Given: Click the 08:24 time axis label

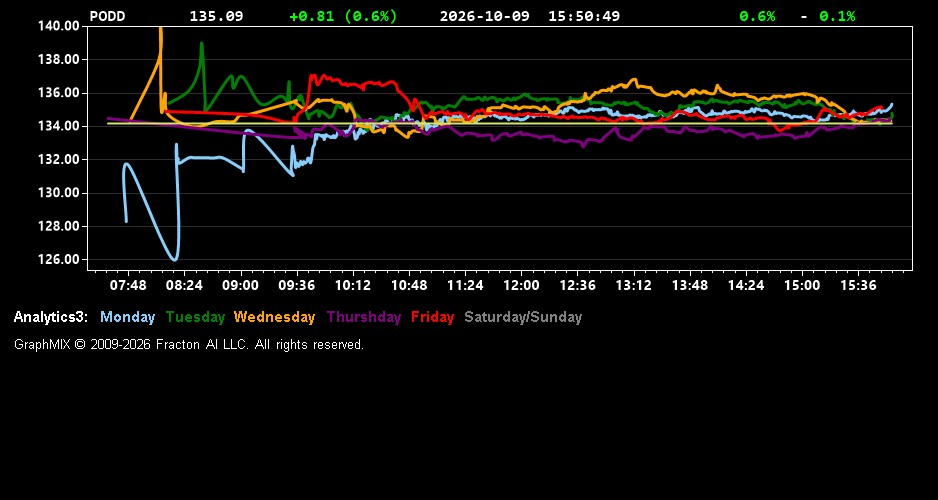Looking at the screenshot, I should pyautogui.click(x=184, y=286).
